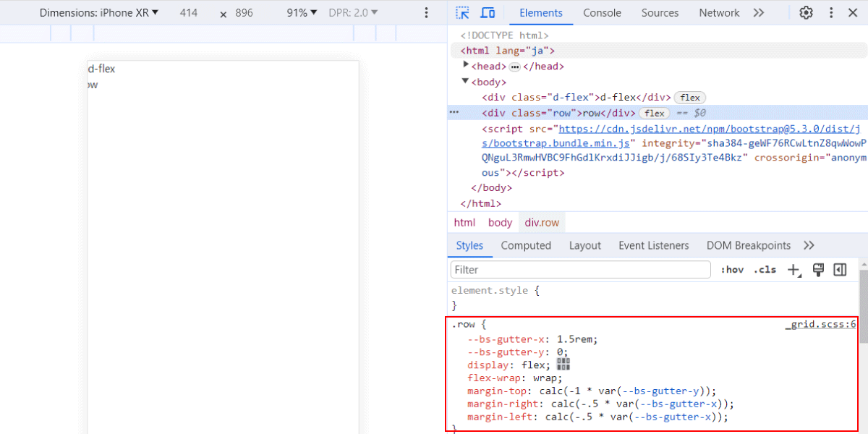The image size is (868, 434).
Task: Click the device width field showing 414
Action: pyautogui.click(x=189, y=13)
